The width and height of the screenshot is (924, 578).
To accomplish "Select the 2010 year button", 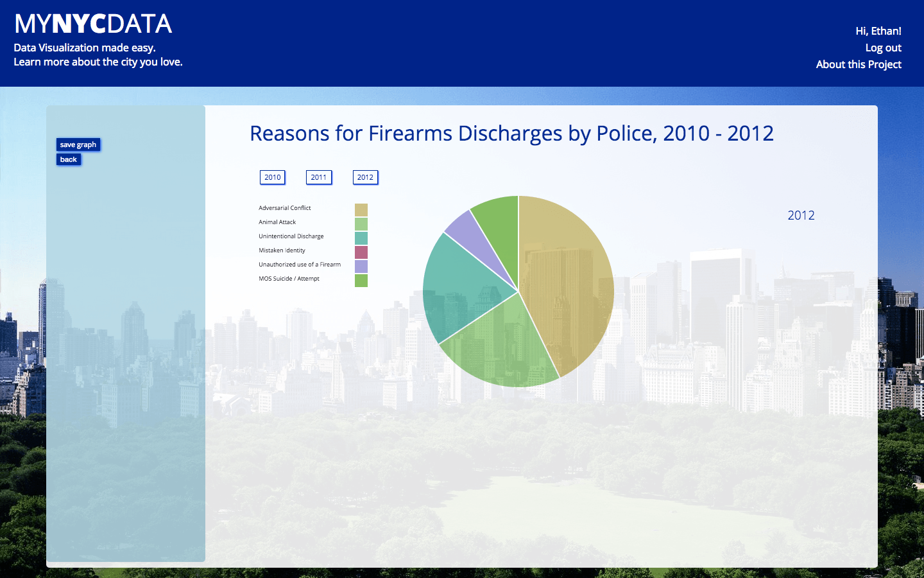I will 273,177.
